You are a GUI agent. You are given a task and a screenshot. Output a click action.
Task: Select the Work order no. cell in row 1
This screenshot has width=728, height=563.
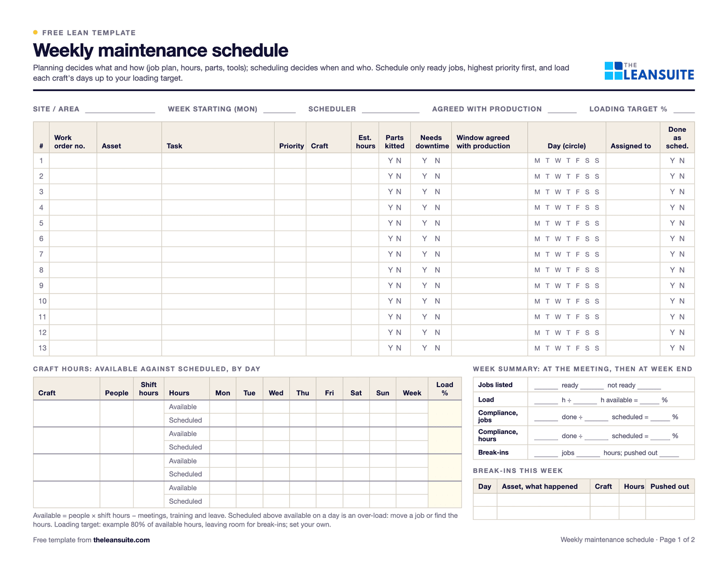tap(73, 161)
